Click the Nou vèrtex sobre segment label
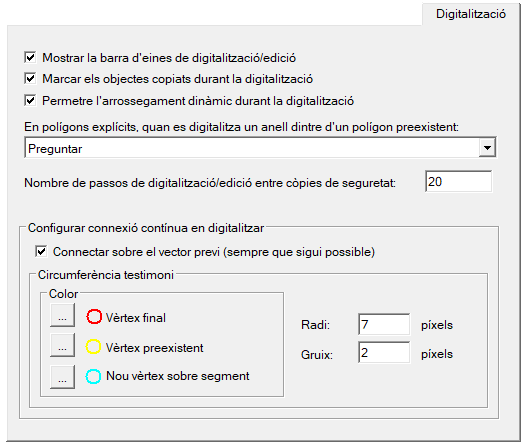This screenshot has width=525, height=445. click(x=177, y=376)
